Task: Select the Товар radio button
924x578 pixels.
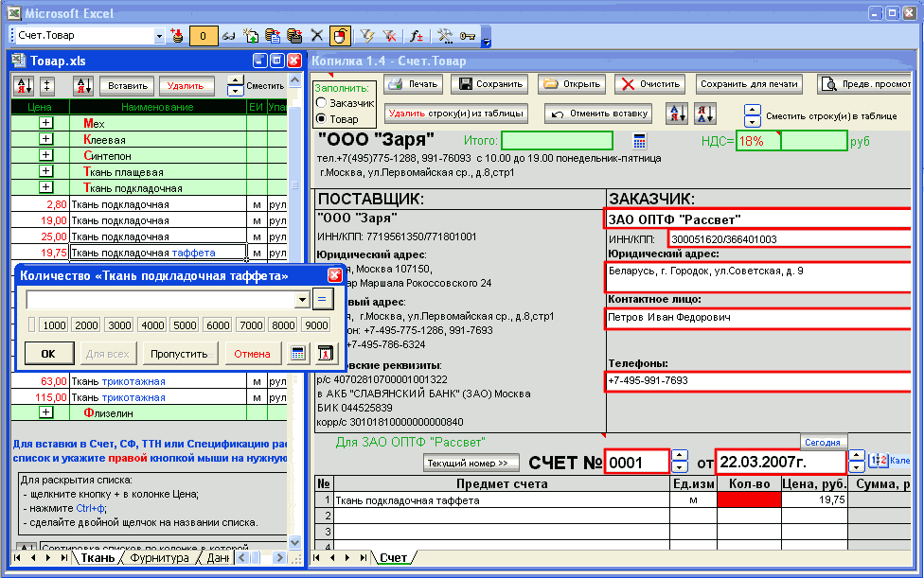Action: click(322, 119)
